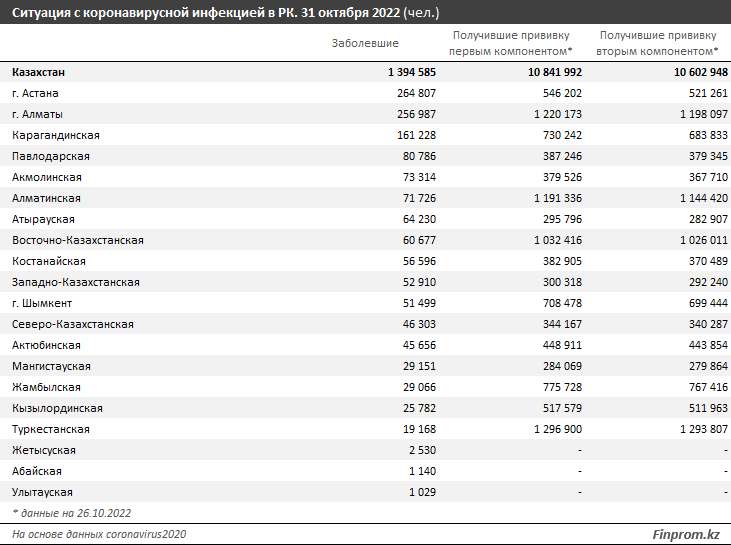Click the г. Астана row label
This screenshot has height=545, width=731.
(35, 93)
